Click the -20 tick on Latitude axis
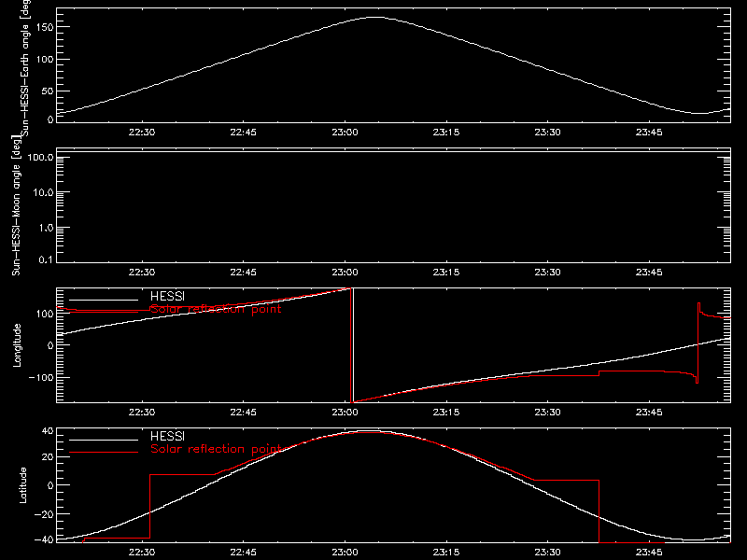This screenshot has width=747, height=560. coord(44,514)
